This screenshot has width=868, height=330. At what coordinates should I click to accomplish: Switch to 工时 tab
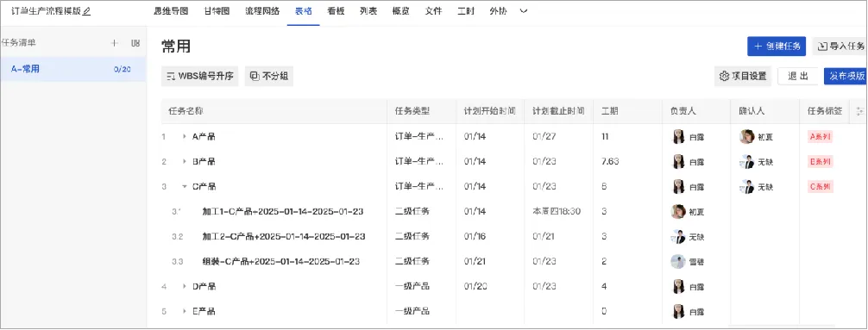[466, 11]
